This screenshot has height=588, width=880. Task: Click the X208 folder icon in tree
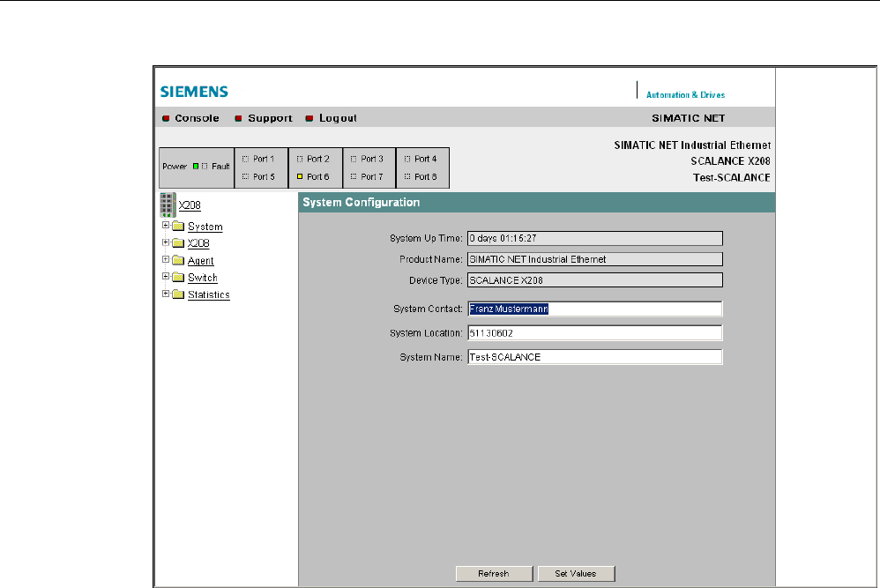click(x=178, y=243)
